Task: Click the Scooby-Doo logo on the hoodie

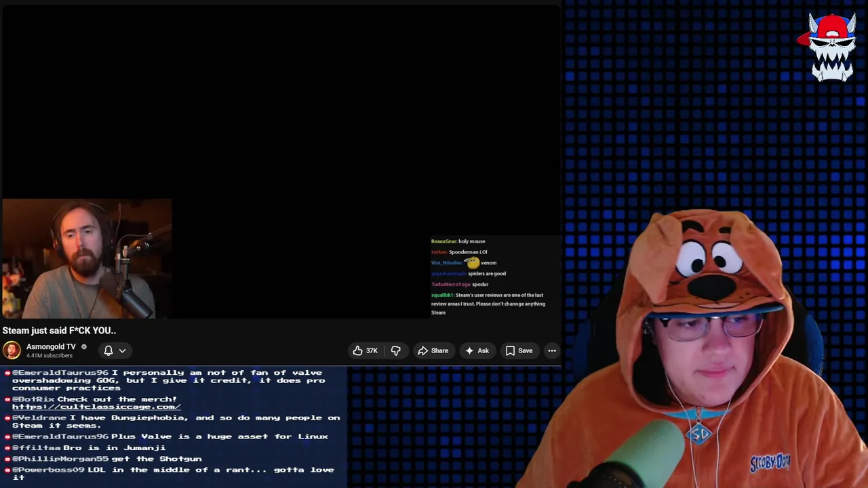Action: pyautogui.click(x=770, y=462)
